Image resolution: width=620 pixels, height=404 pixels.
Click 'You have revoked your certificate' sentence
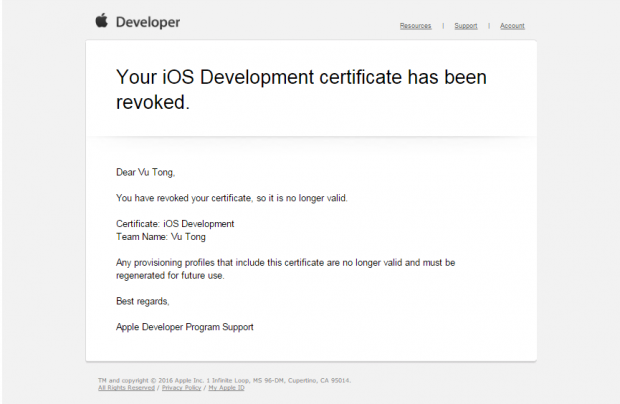click(x=232, y=198)
